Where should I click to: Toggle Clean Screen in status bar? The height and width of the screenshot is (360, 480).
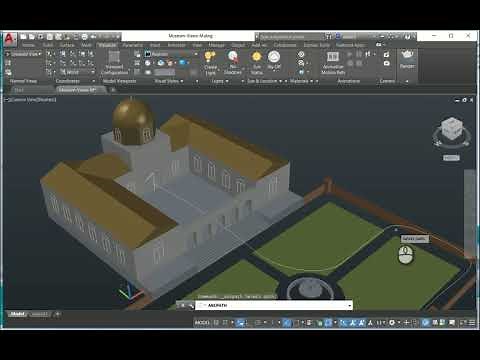tap(463, 322)
